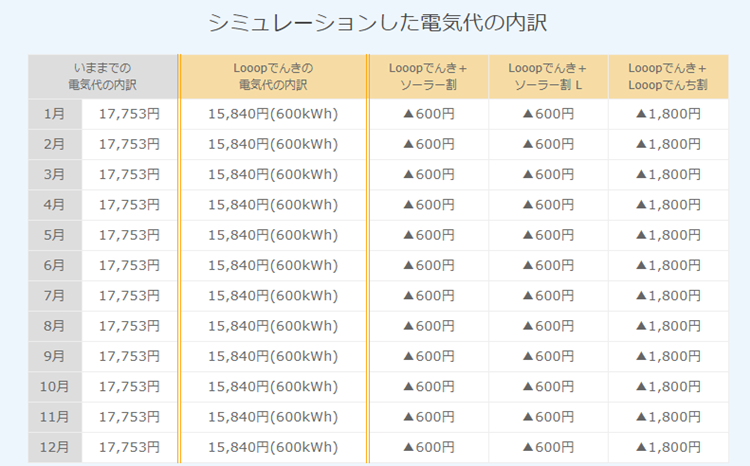Screen dimensions: 750x466
Task: Select the 1月 row label
Action: click(x=55, y=114)
